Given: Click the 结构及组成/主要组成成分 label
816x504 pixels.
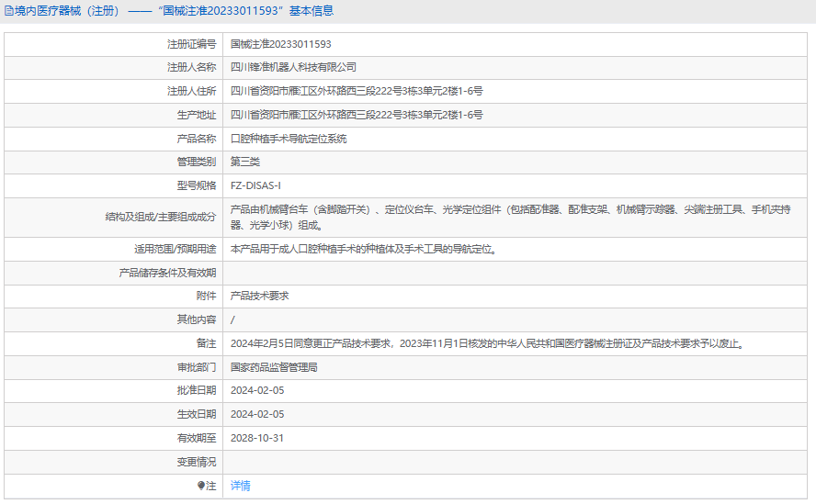Looking at the screenshot, I should pos(161,217).
